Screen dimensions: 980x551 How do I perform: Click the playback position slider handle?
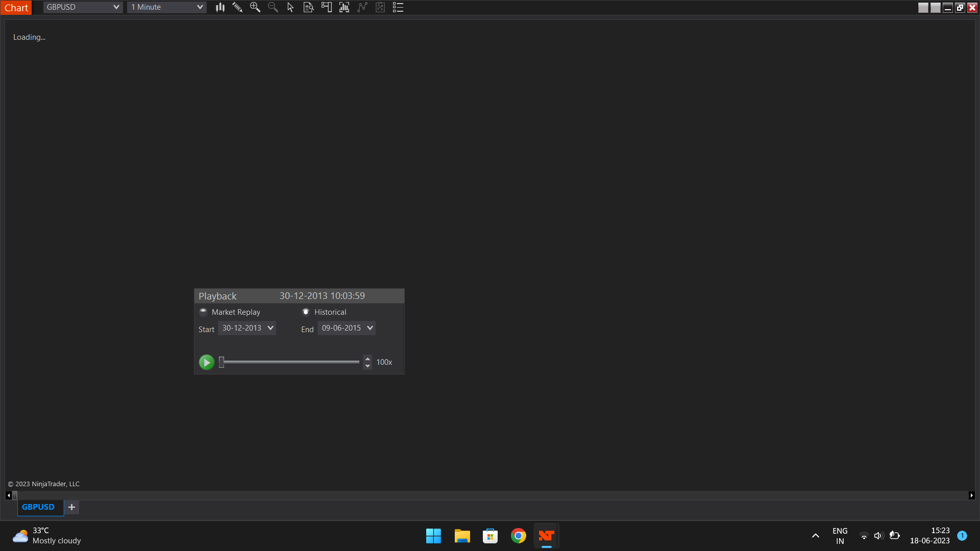[x=222, y=362]
